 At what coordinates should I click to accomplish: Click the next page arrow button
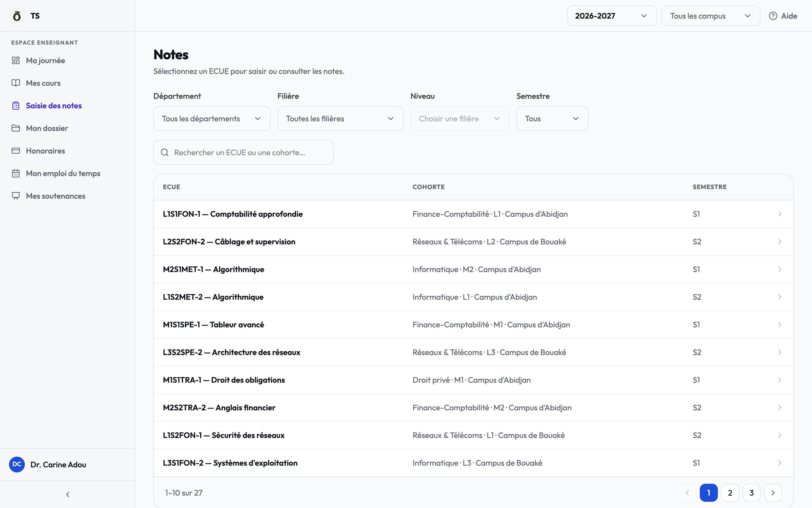773,493
